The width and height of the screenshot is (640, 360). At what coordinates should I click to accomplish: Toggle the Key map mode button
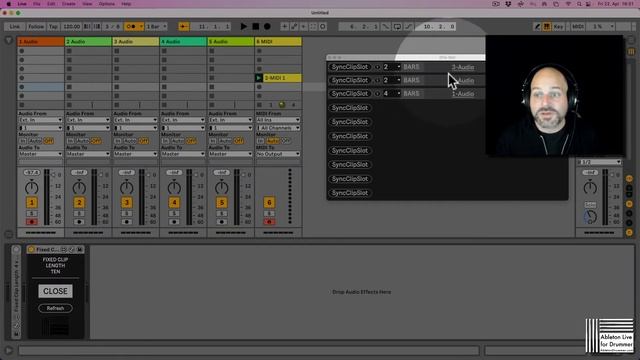pos(558,27)
